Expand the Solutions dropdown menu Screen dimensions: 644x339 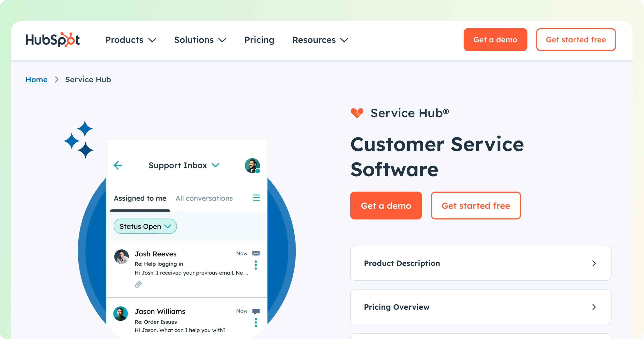point(200,40)
